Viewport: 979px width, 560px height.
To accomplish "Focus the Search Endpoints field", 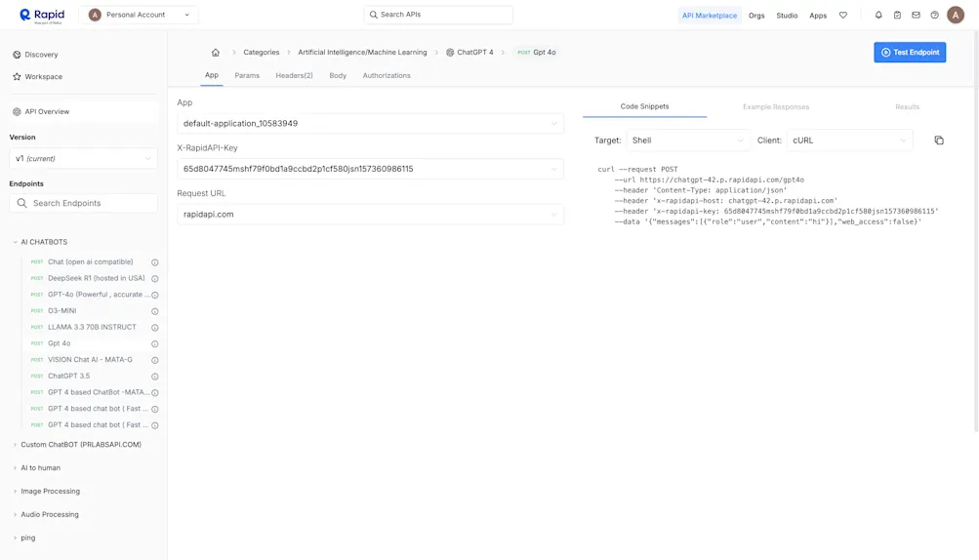I will (83, 203).
